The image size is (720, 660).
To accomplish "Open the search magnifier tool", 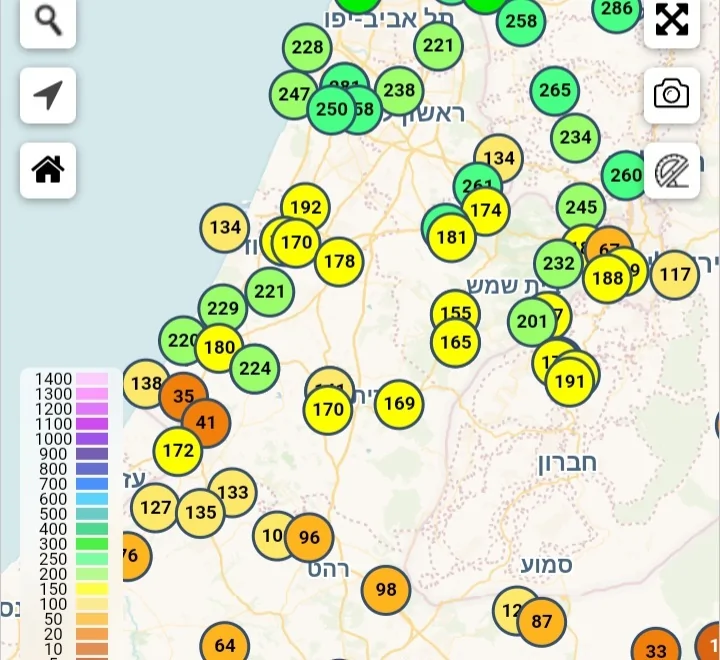I will pos(47,20).
